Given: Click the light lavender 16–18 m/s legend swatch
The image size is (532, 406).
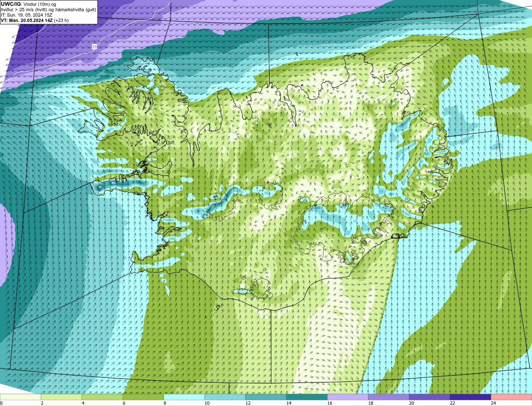Looking at the screenshot, I should click(x=348, y=397).
